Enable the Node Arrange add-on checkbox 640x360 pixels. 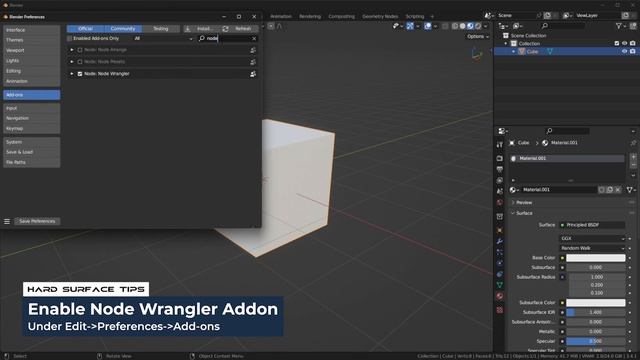coord(80,50)
